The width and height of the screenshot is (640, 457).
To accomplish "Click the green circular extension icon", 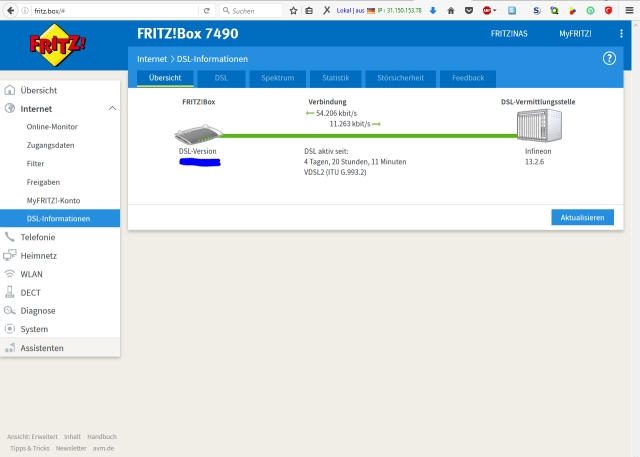I will click(x=590, y=11).
